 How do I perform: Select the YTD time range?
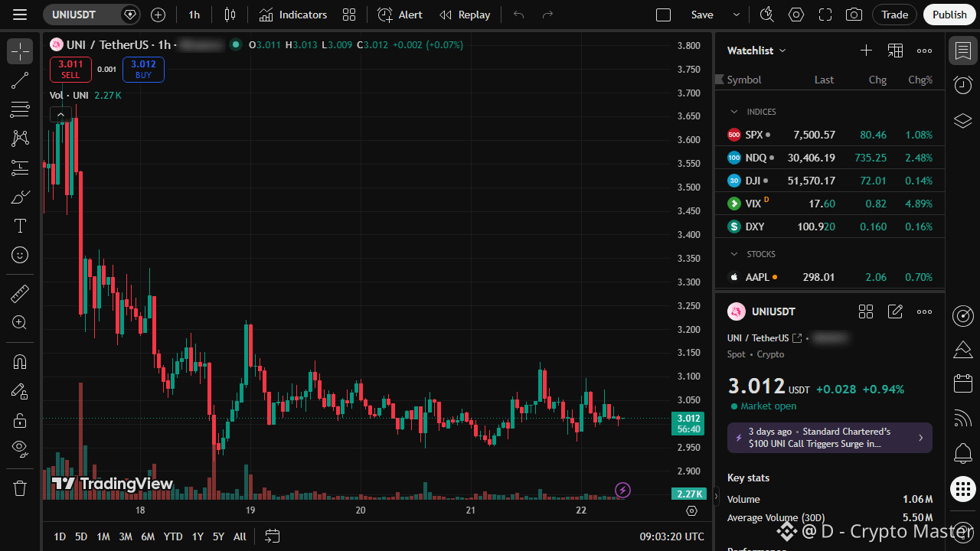173,536
